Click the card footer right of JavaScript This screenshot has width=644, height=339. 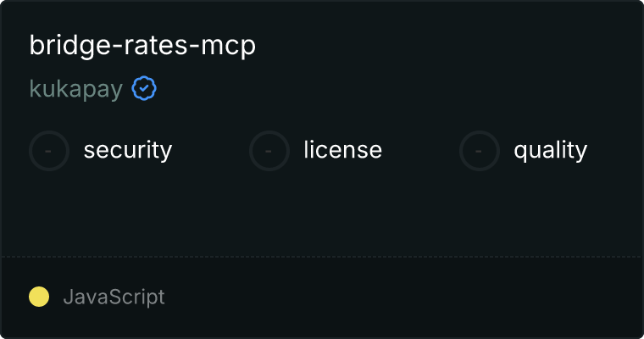402,297
